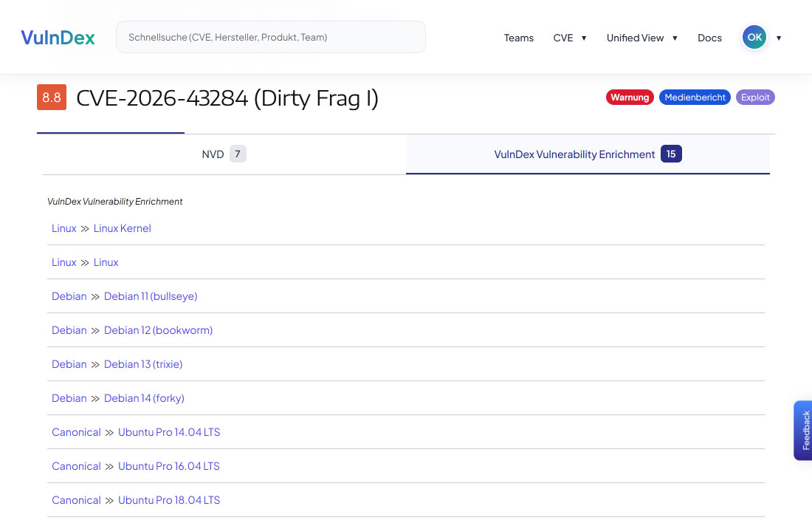Open the user account dropdown arrow
Viewport: 812px width, 526px height.
tap(778, 38)
